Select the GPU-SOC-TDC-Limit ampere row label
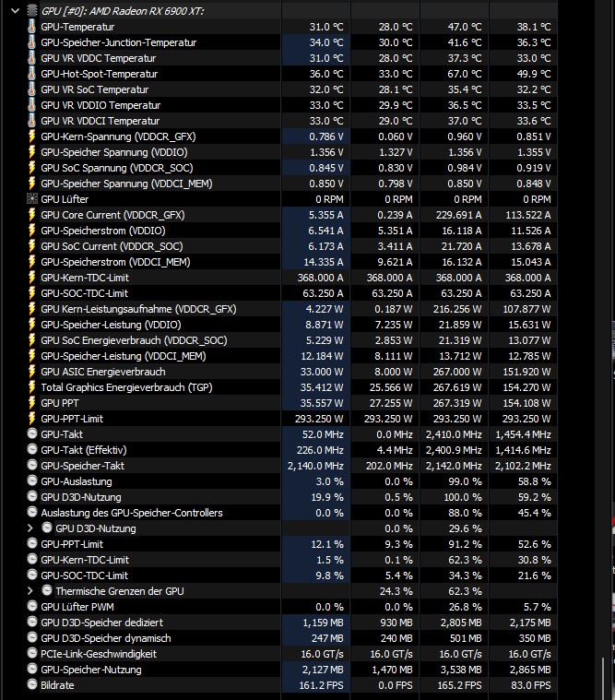The height and width of the screenshot is (700, 615). [84, 293]
